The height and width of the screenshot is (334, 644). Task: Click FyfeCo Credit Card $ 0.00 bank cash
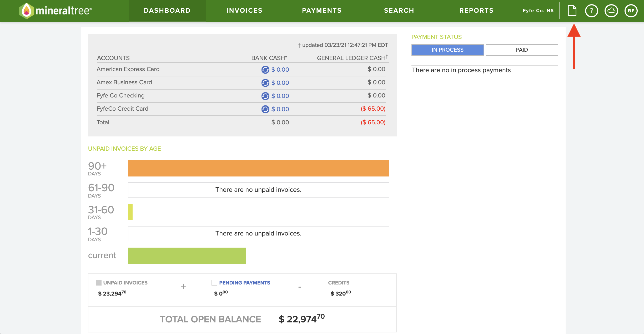pyautogui.click(x=280, y=109)
